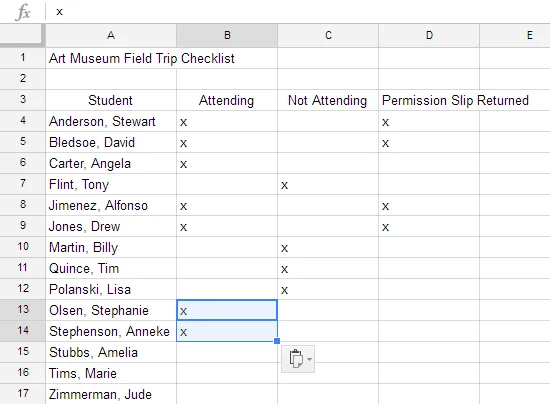The height and width of the screenshot is (404, 550).
Task: Select the cell Polanski, Lisa
Action: tap(111, 290)
